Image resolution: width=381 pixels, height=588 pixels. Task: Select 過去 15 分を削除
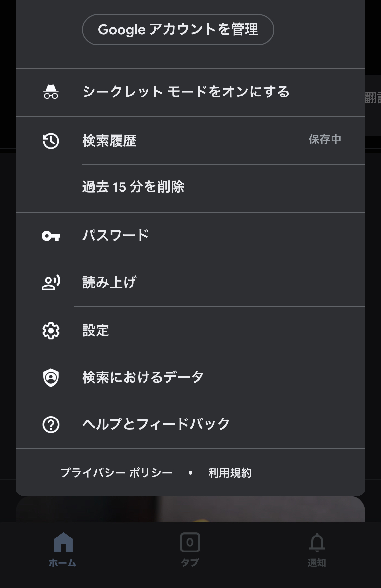pos(133,187)
